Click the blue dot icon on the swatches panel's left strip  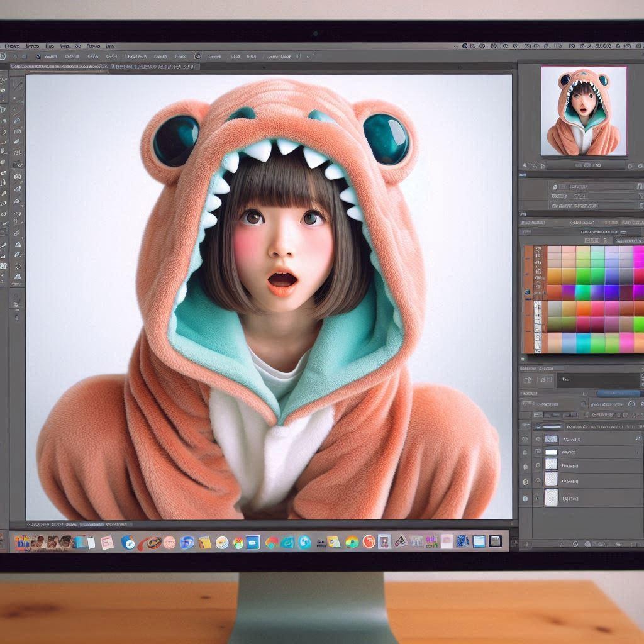pyautogui.click(x=527, y=292)
